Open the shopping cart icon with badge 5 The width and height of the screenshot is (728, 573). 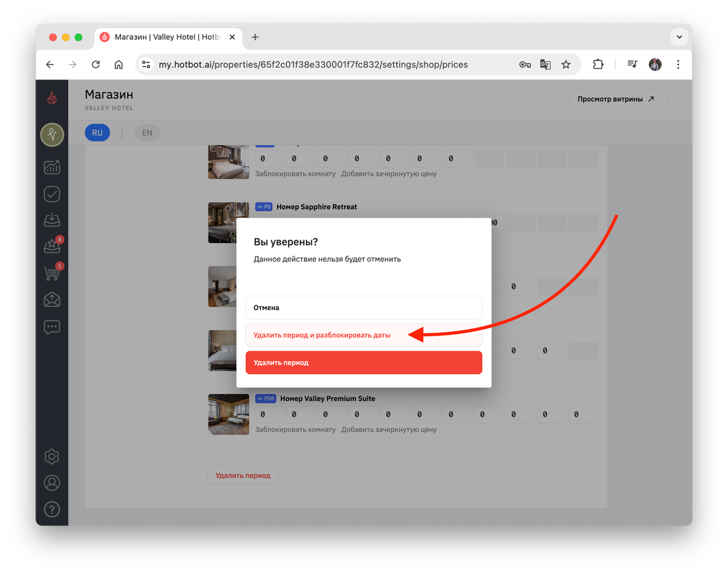click(52, 272)
